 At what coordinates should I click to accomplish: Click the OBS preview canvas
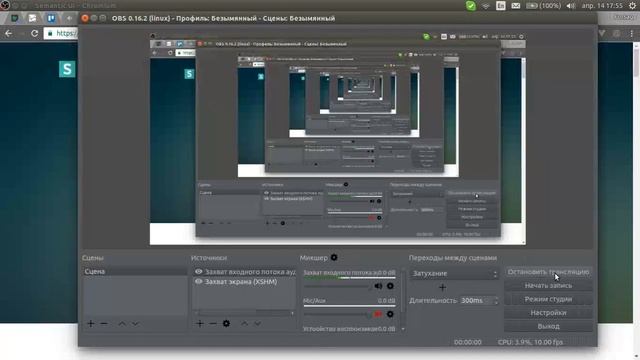pyautogui.click(x=338, y=139)
